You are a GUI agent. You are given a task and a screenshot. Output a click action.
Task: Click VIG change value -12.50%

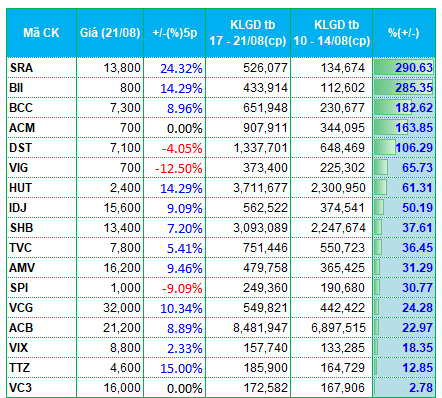pos(178,168)
